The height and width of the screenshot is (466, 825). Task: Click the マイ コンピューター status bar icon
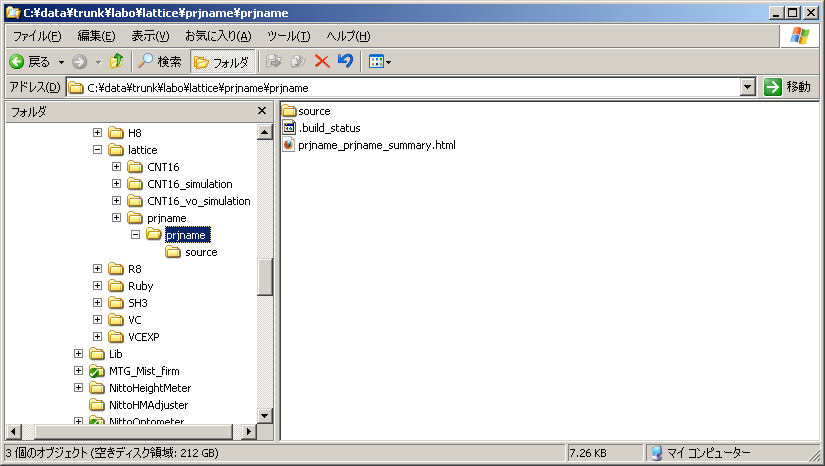coord(656,453)
